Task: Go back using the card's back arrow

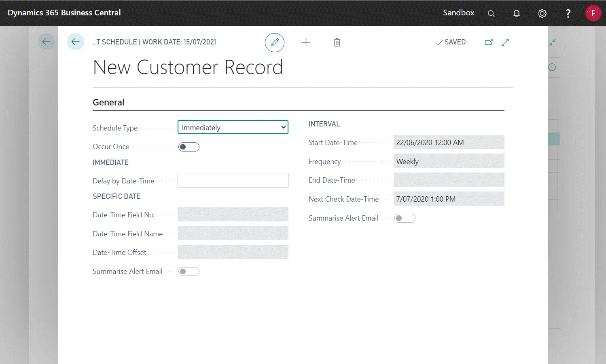Action: point(75,42)
